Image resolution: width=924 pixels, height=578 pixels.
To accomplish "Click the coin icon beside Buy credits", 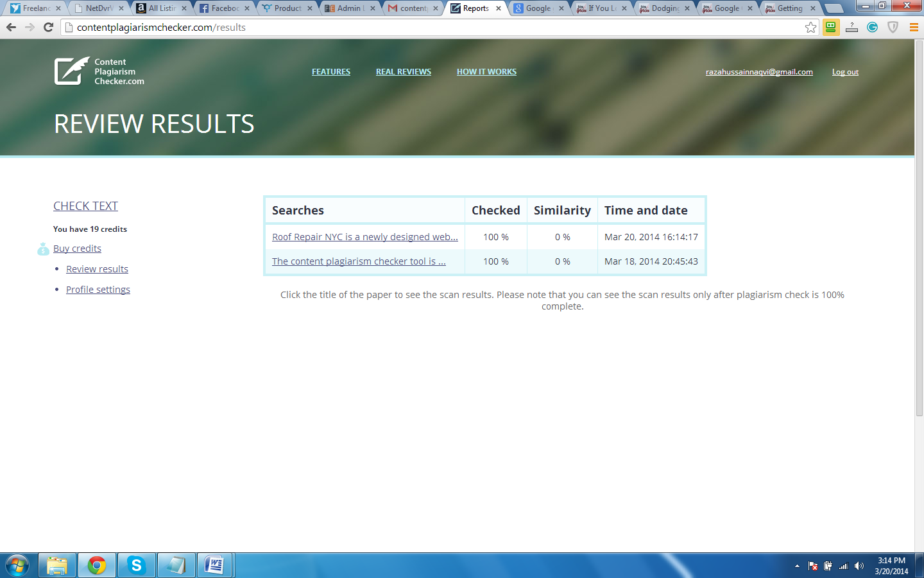I will click(x=43, y=249).
